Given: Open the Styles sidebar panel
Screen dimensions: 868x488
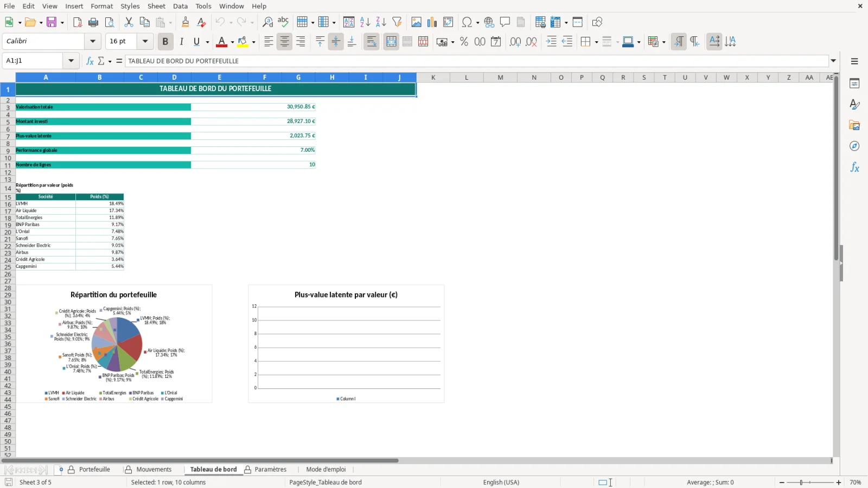Looking at the screenshot, I should tap(854, 104).
